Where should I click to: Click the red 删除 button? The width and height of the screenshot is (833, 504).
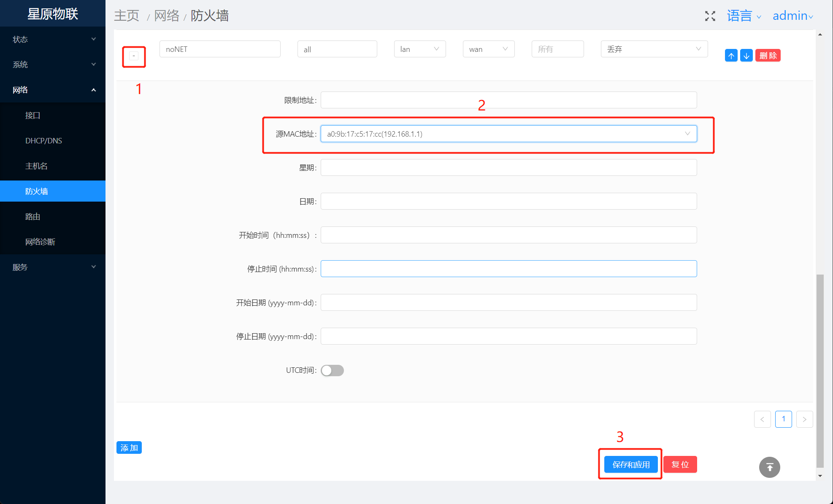(x=768, y=56)
